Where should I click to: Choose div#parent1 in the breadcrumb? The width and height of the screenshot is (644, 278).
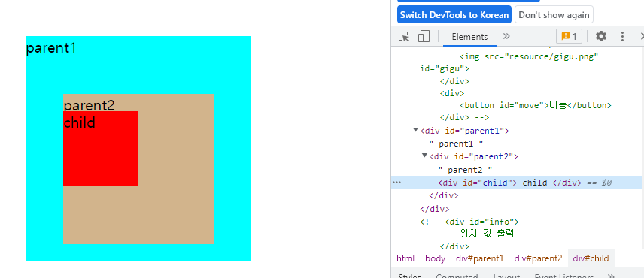coord(479,258)
